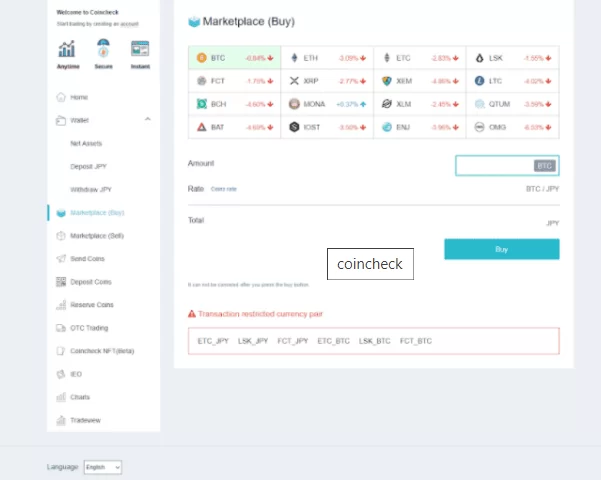Image resolution: width=601 pixels, height=480 pixels.
Task: Click the LSK_BTC restricted pair text
Action: 374,341
